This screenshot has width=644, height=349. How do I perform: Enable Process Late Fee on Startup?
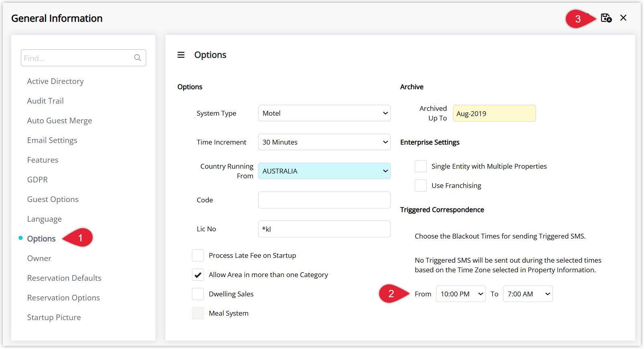tap(198, 255)
